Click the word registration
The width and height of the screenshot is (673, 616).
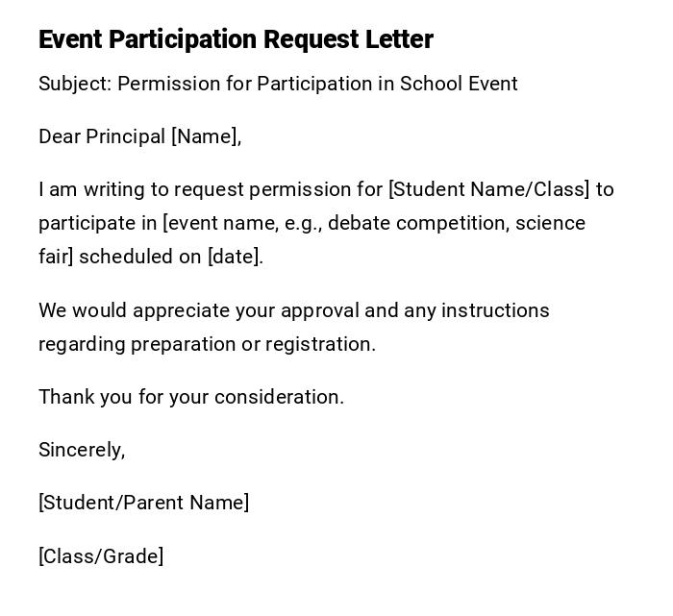point(320,344)
